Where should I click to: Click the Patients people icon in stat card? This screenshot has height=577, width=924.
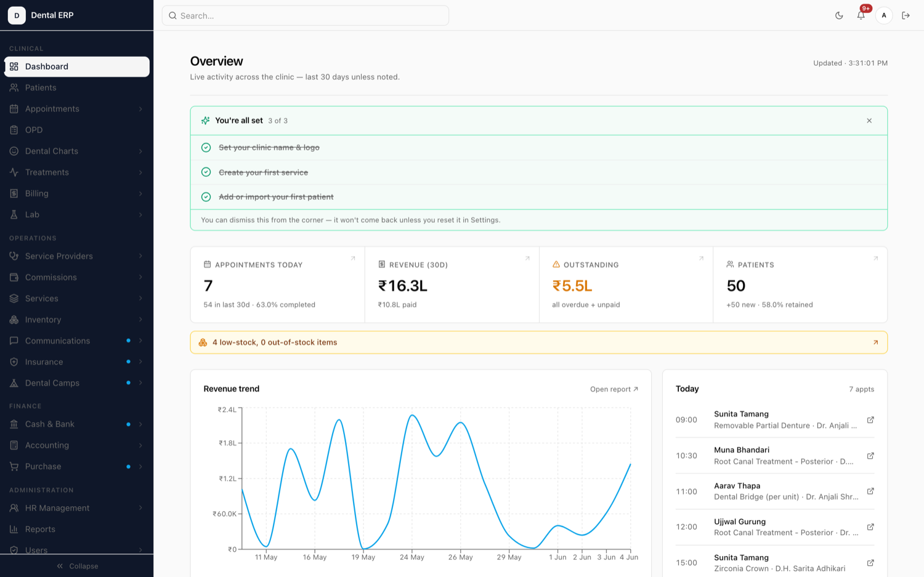(730, 264)
